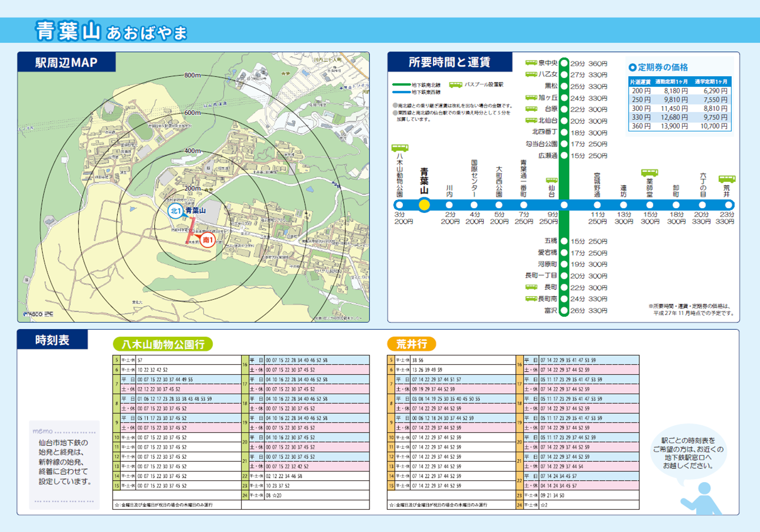Click the station circle for 宮城野通
Image resolution: width=760 pixels, height=532 pixels.
pos(597,205)
